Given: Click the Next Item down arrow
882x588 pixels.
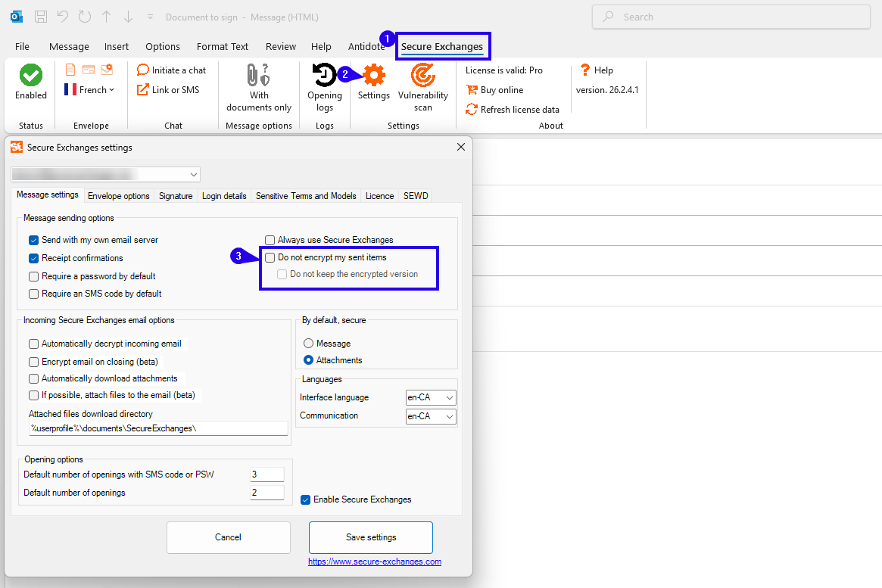Looking at the screenshot, I should [x=128, y=17].
